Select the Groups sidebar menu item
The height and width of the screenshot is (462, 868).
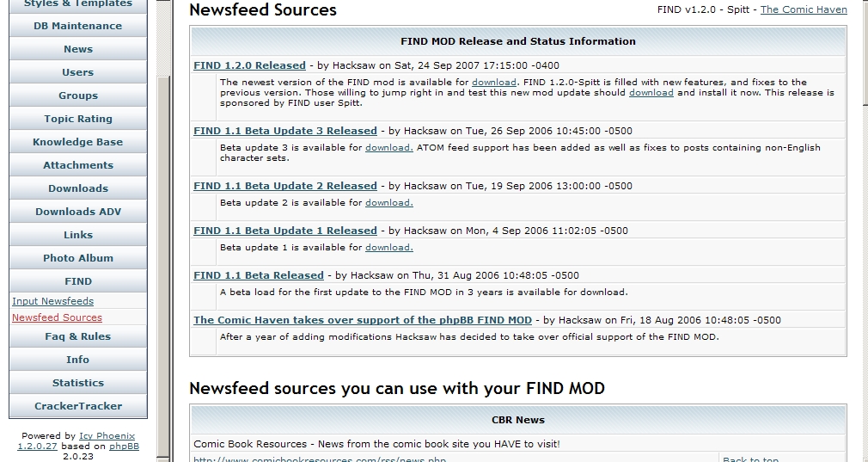[x=77, y=95]
